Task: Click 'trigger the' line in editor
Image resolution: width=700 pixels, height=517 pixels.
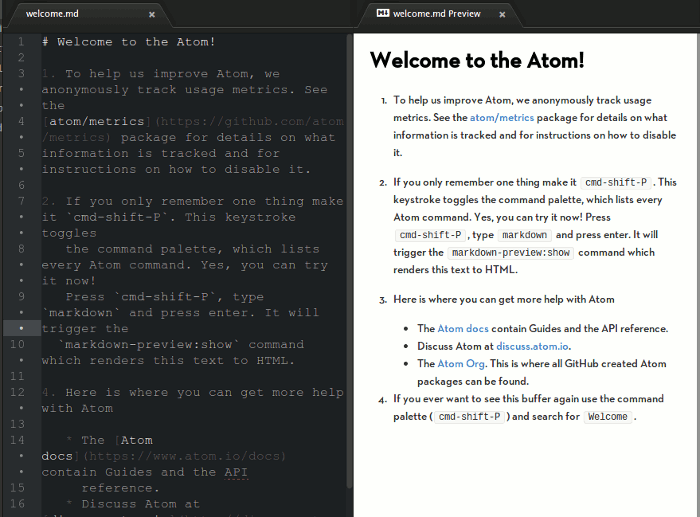Action: tap(85, 329)
